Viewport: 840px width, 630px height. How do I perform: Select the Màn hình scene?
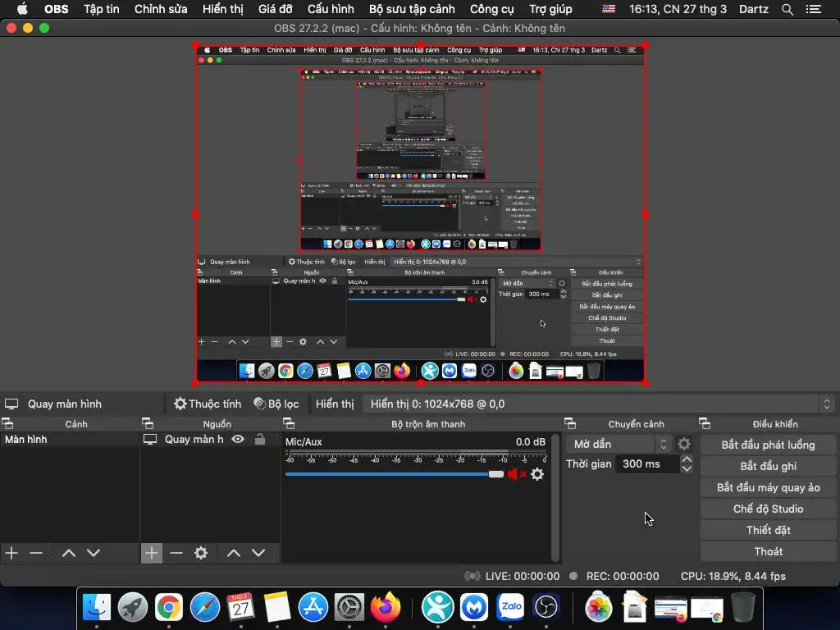coord(70,440)
